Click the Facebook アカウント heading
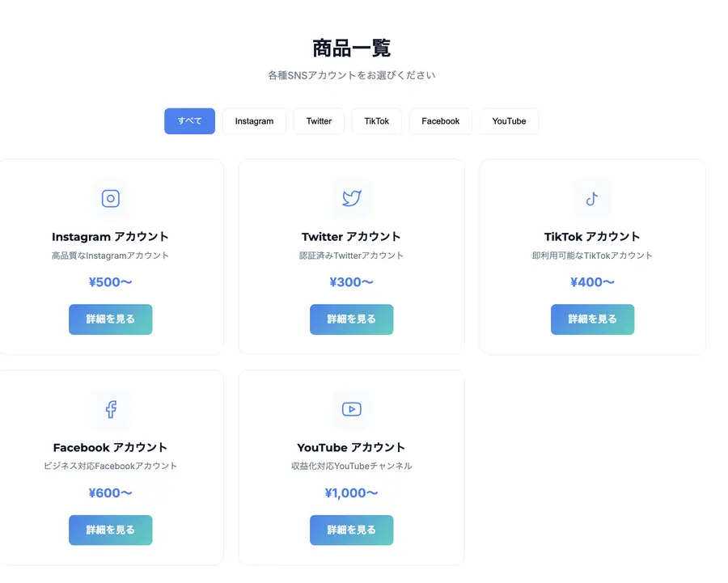Image resolution: width=728 pixels, height=583 pixels. (110, 447)
